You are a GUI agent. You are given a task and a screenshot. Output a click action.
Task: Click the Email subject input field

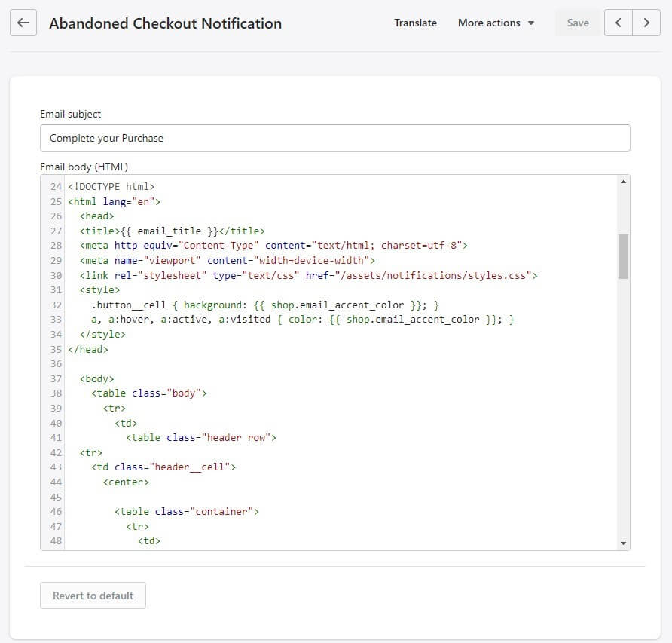click(334, 138)
